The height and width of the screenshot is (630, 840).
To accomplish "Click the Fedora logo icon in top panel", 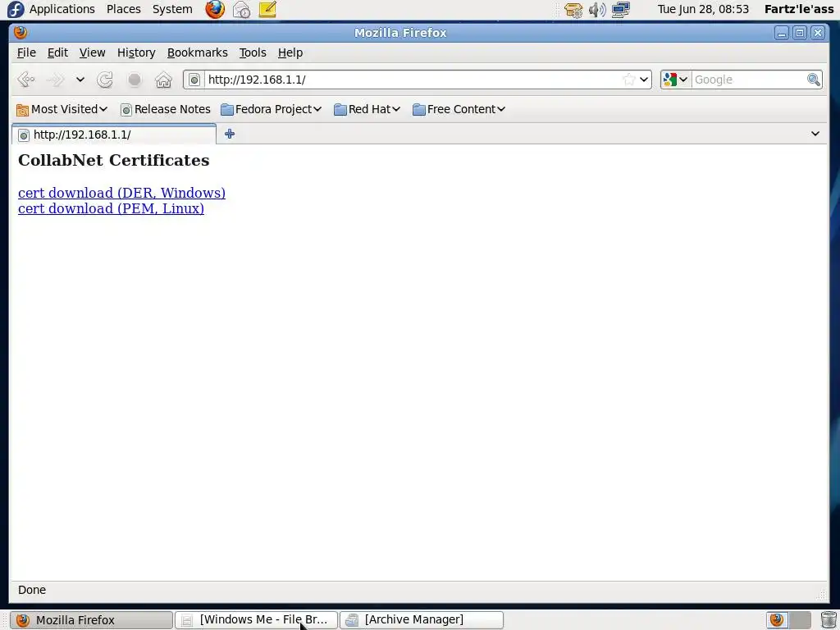I will [x=15, y=10].
